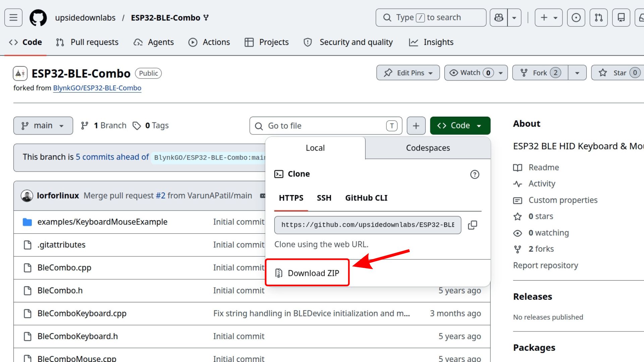Open the BleComboMouse.cpp file

77,358
